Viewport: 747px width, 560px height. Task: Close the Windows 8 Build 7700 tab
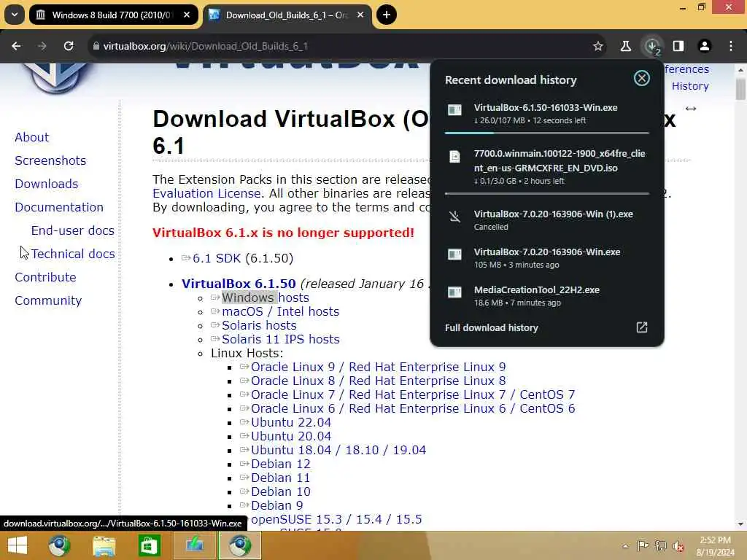[187, 15]
